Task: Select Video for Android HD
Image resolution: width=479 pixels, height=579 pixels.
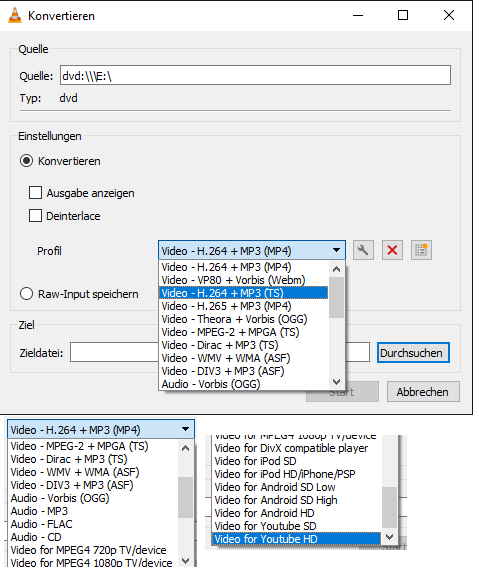Action: click(x=297, y=513)
